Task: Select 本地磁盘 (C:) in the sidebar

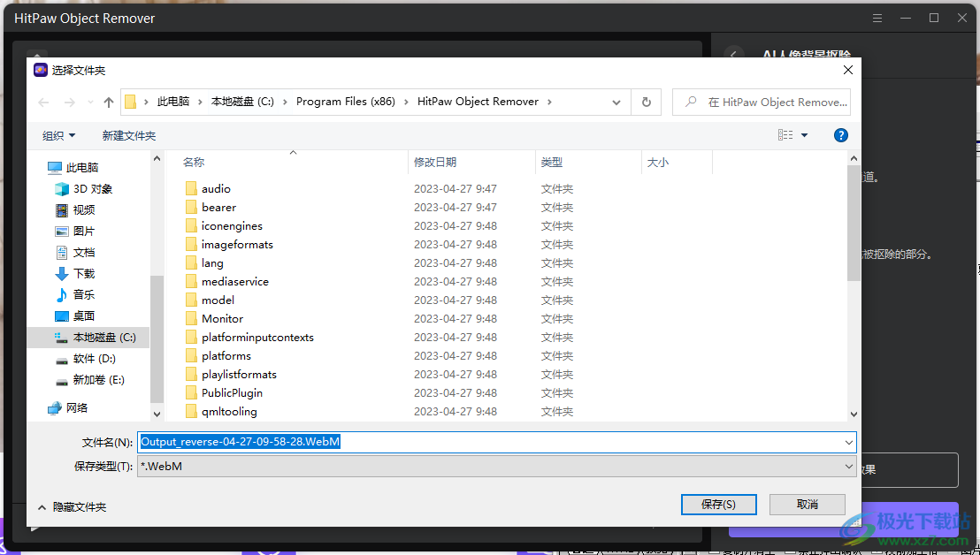Action: point(88,337)
